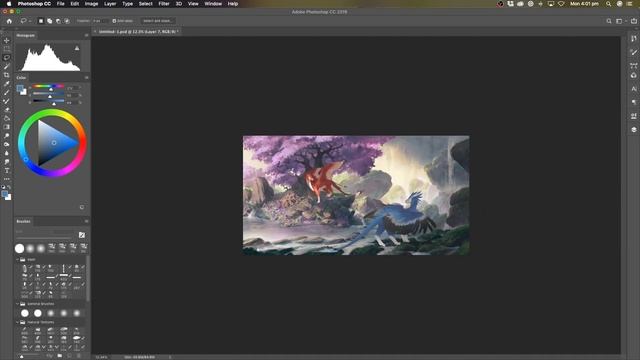The width and height of the screenshot is (640, 360).
Task: Click the Apple menu logo
Action: click(x=9, y=4)
